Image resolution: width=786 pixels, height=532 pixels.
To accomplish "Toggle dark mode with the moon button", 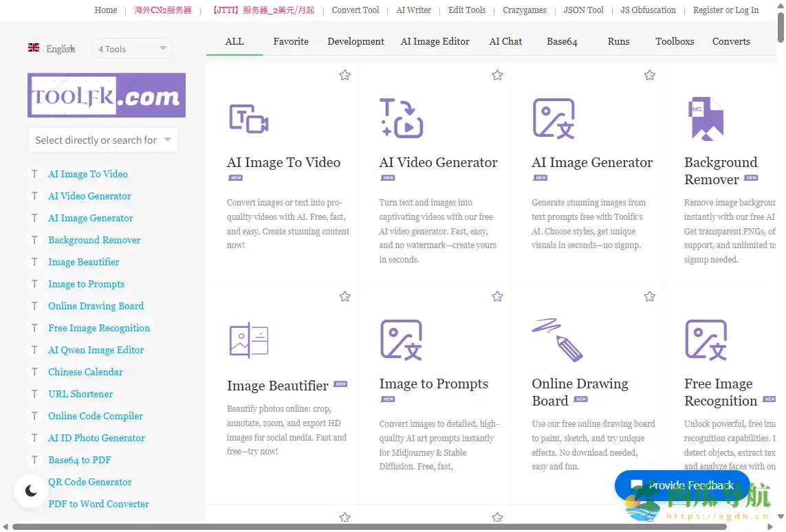I will point(31,491).
